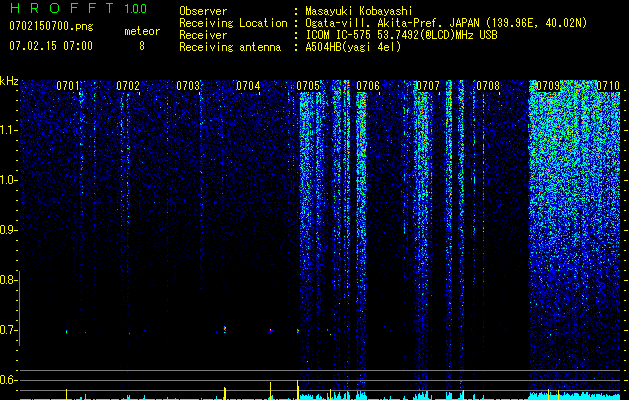Click the 0707 time marker
The image size is (629, 400).
click(428, 86)
